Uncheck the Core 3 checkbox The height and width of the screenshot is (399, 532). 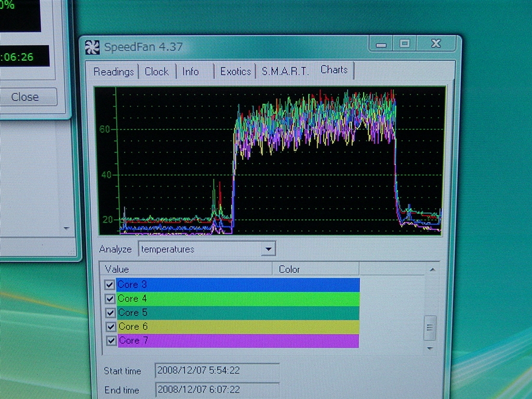110,285
